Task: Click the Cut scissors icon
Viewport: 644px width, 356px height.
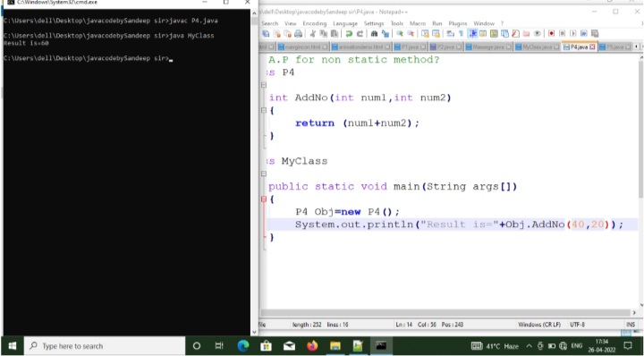Action: point(313,34)
